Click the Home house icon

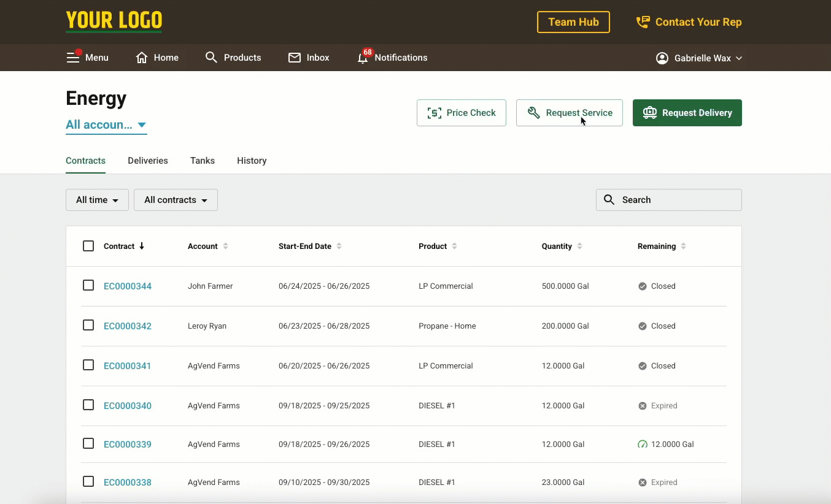[x=142, y=58]
